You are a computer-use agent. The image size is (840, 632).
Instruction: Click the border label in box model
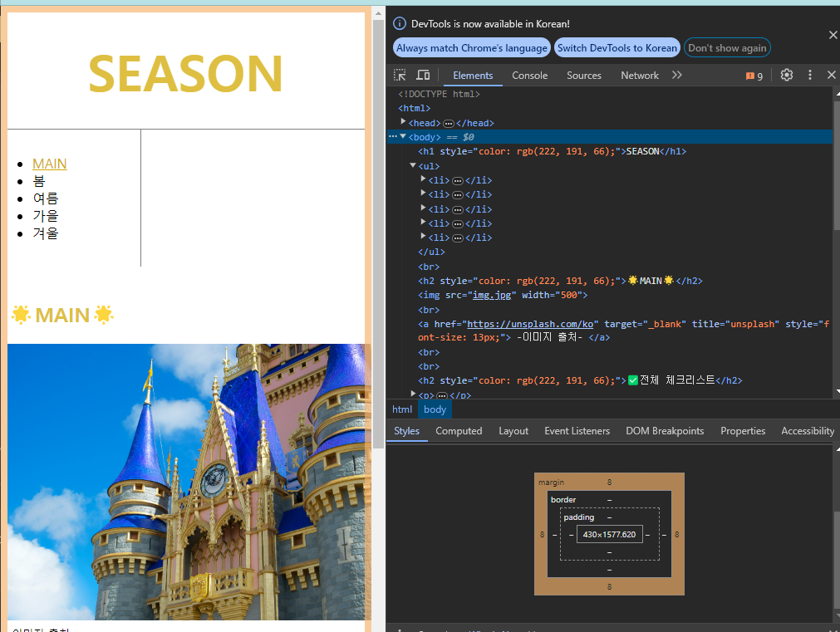pos(563,500)
